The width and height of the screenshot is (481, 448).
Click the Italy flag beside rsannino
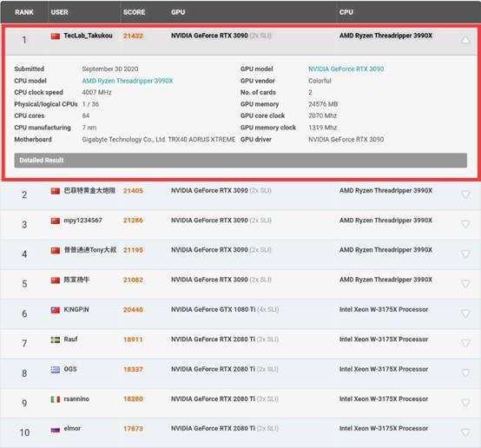pyautogui.click(x=56, y=399)
